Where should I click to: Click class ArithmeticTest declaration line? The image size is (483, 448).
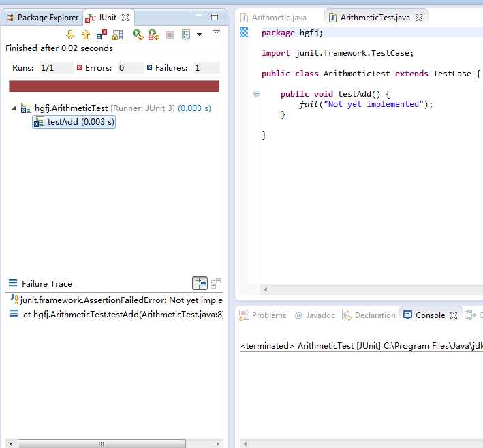click(x=371, y=74)
